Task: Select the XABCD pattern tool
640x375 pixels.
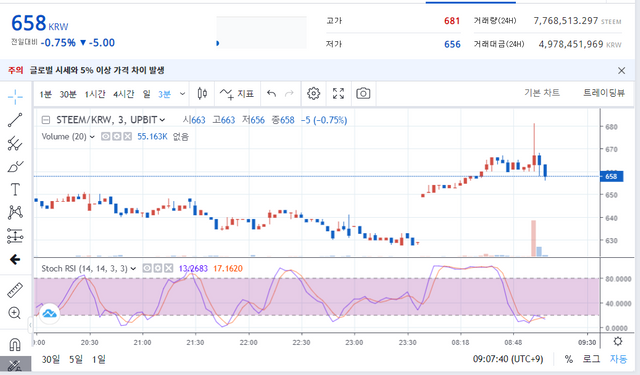Action: (15, 212)
